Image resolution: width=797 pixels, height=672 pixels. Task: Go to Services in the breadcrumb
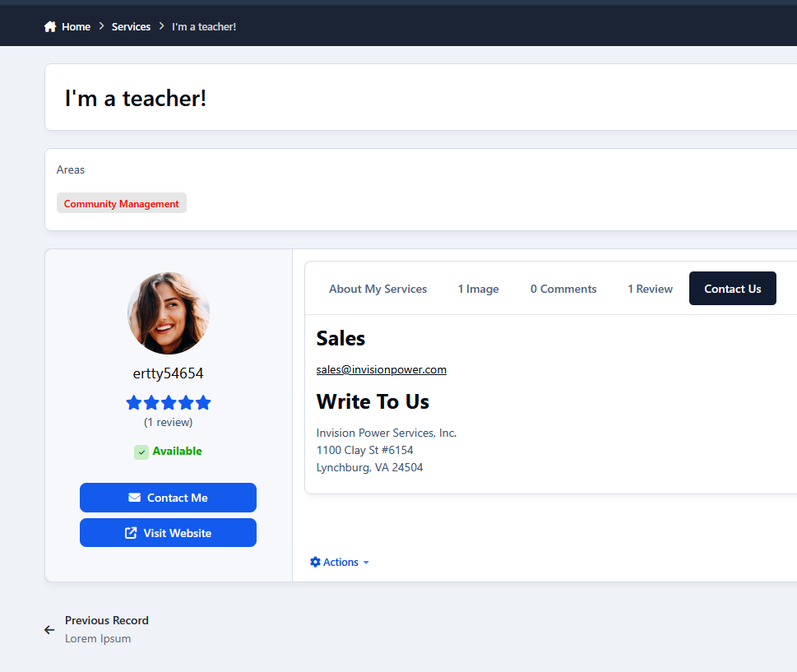[131, 27]
